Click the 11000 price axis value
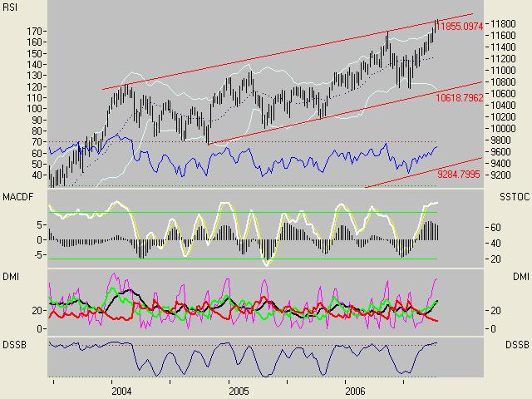The image size is (532, 399). pyautogui.click(x=503, y=70)
